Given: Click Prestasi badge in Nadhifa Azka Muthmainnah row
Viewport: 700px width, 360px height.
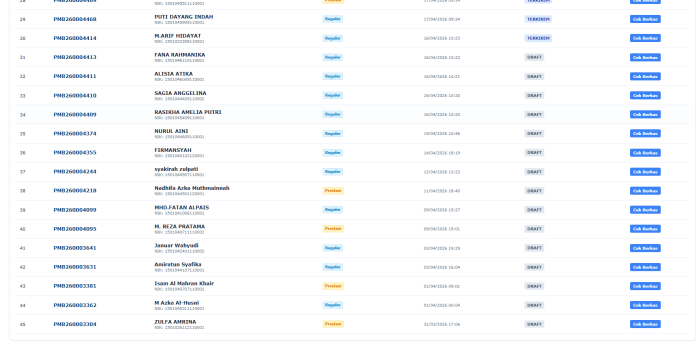Looking at the screenshot, I should tap(333, 191).
